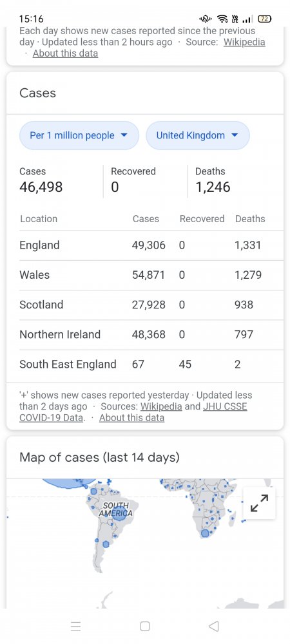The image size is (290, 644).
Task: Tap the muted notification bell icon
Action: (205, 19)
